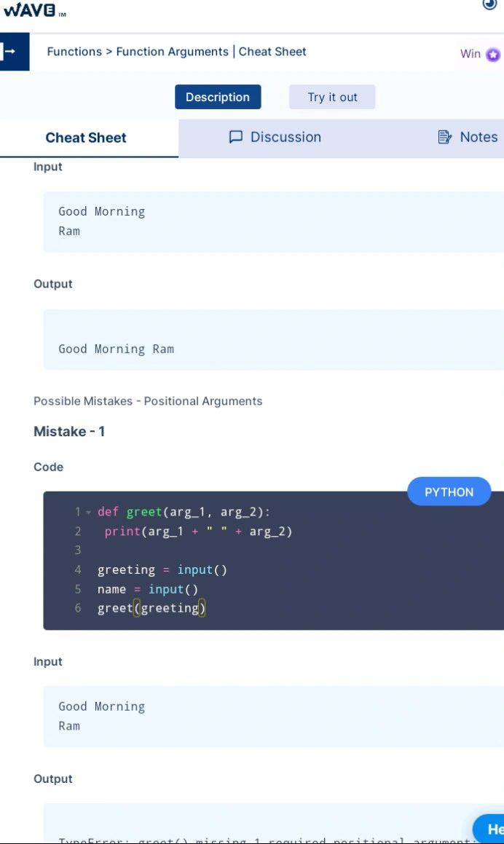Image resolution: width=504 pixels, height=844 pixels.
Task: Click line number 4 in code gutter
Action: 78,570
